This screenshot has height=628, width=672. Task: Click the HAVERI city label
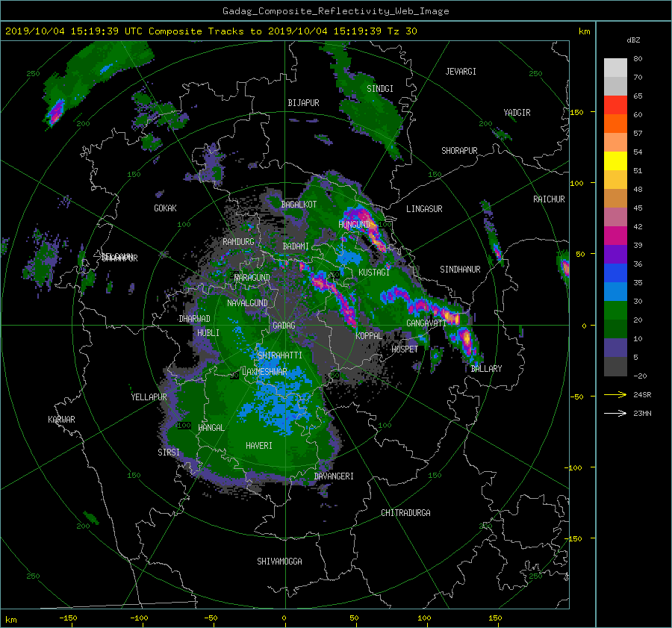259,446
